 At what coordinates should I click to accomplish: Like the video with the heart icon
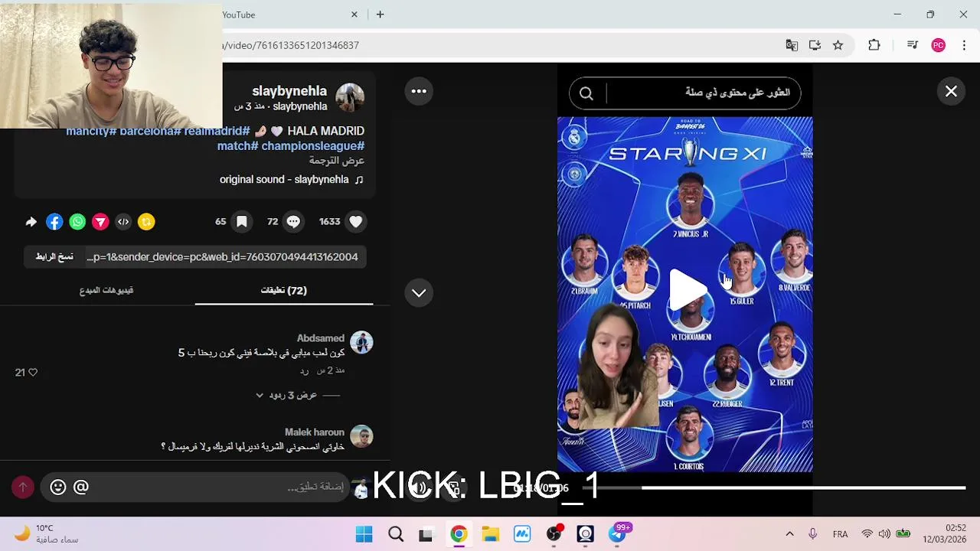[356, 222]
